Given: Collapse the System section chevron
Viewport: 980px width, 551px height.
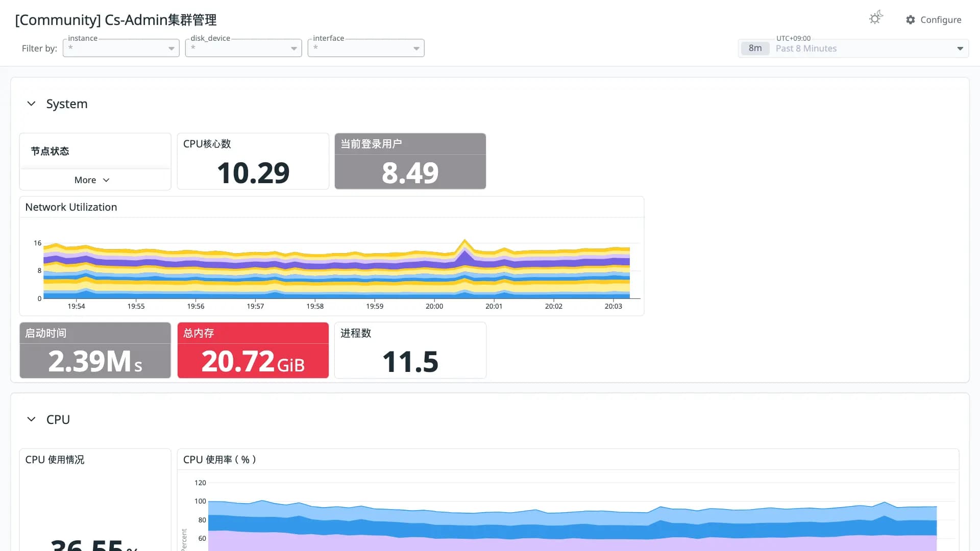Looking at the screenshot, I should pyautogui.click(x=31, y=104).
